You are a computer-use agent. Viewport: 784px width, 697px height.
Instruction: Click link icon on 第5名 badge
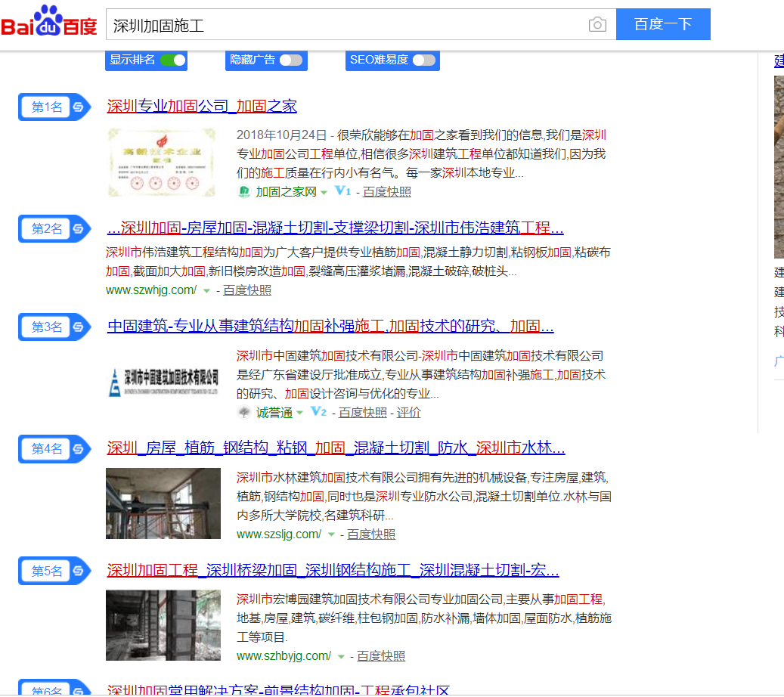[78, 571]
